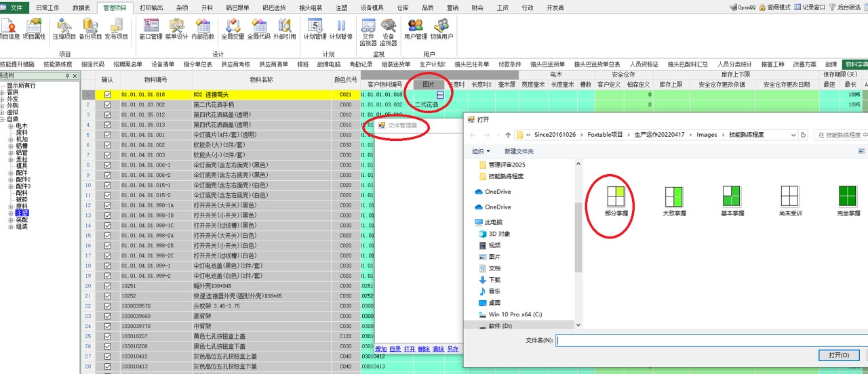Viewport: 868px width, 374px height.
Task: Click the 发布项目 ribbon icon
Action: (x=117, y=28)
